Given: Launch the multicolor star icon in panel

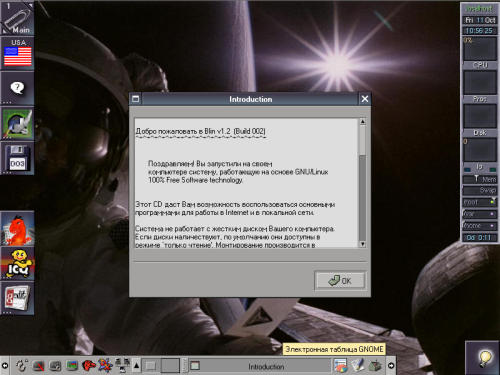Looking at the screenshot, I should pyautogui.click(x=105, y=366).
